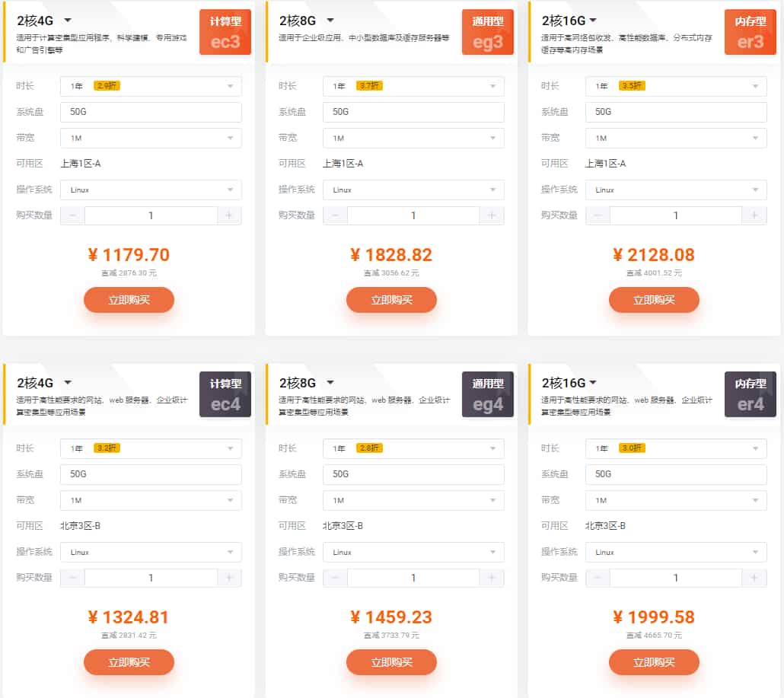Click the 系统盘 50G field on ec3

point(151,112)
